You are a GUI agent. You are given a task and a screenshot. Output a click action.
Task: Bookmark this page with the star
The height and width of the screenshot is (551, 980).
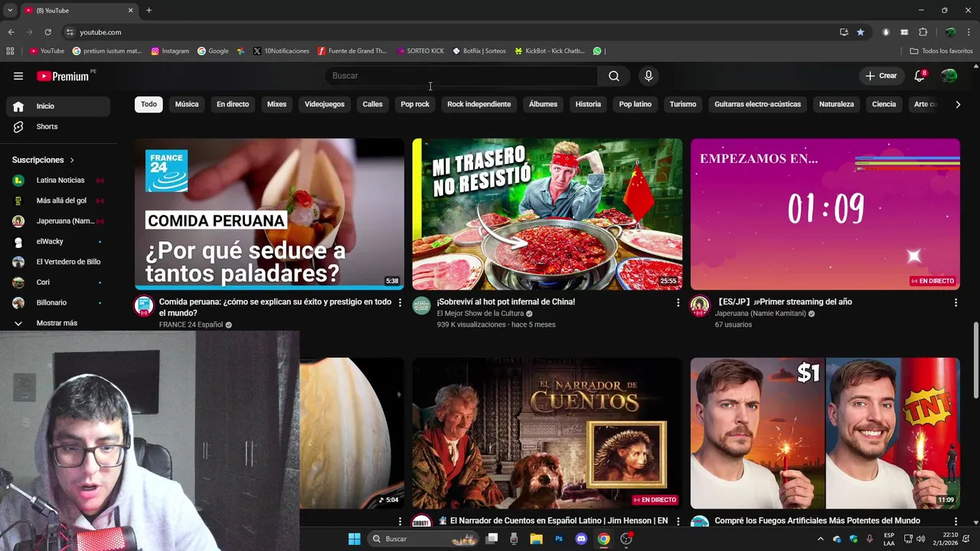pos(861,32)
